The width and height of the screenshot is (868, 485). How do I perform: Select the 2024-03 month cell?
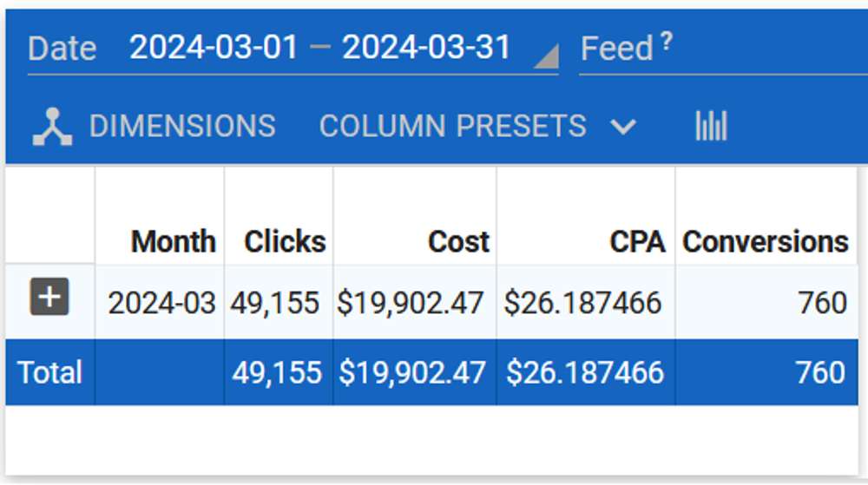click(x=161, y=303)
